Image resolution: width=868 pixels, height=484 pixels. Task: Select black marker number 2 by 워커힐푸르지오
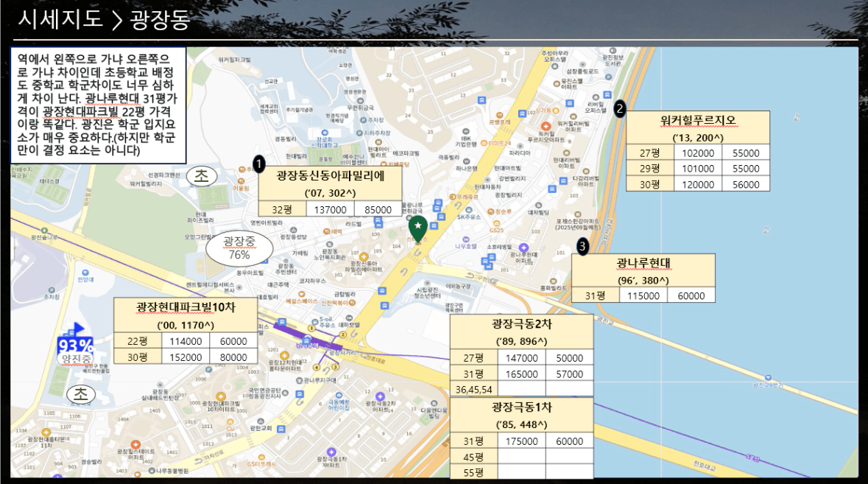[619, 109]
